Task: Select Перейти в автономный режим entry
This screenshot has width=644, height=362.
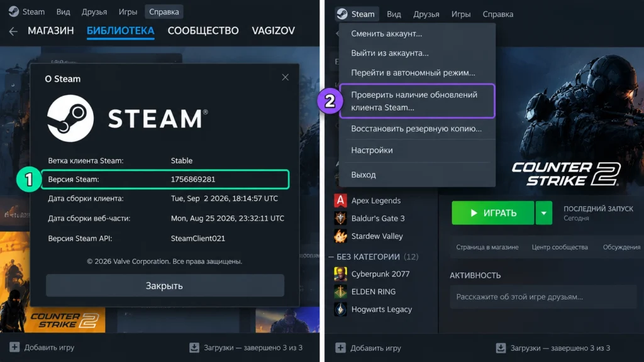Action: (x=418, y=73)
